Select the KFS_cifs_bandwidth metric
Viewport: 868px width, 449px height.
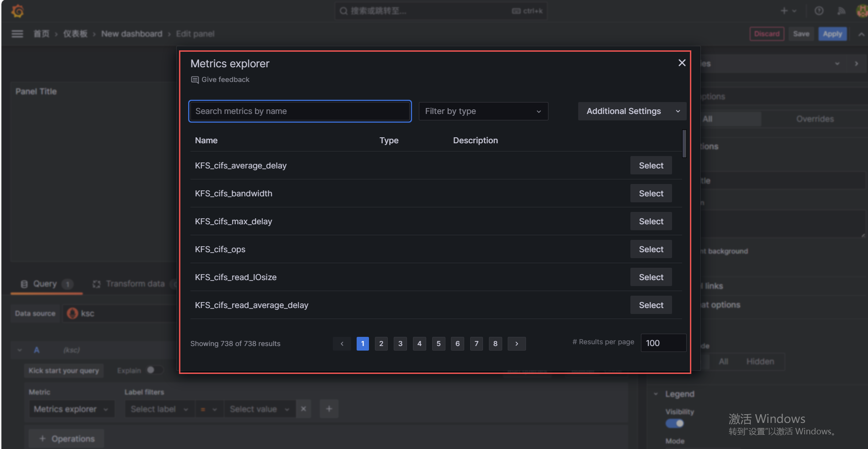(x=651, y=194)
